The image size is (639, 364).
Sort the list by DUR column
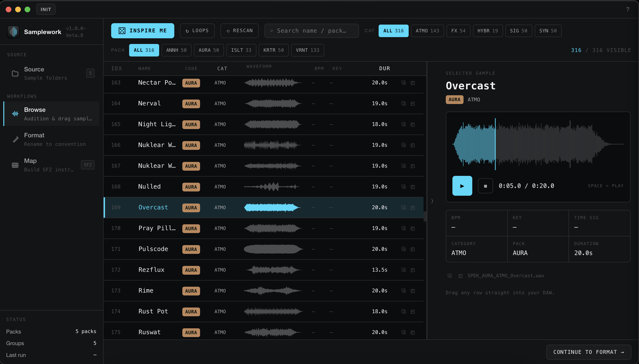(x=384, y=68)
